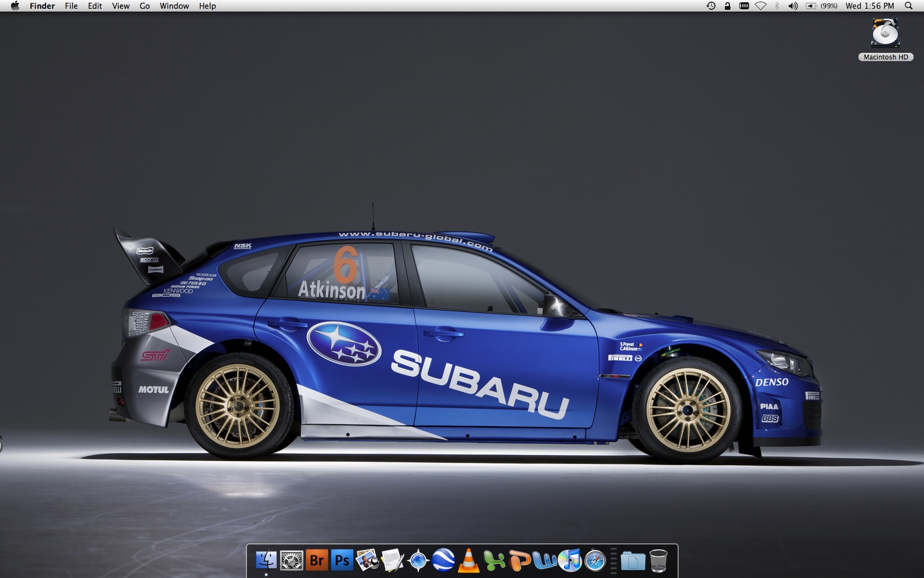The image size is (924, 578).
Task: Click the Time Machine menu bar icon
Action: pyautogui.click(x=711, y=6)
